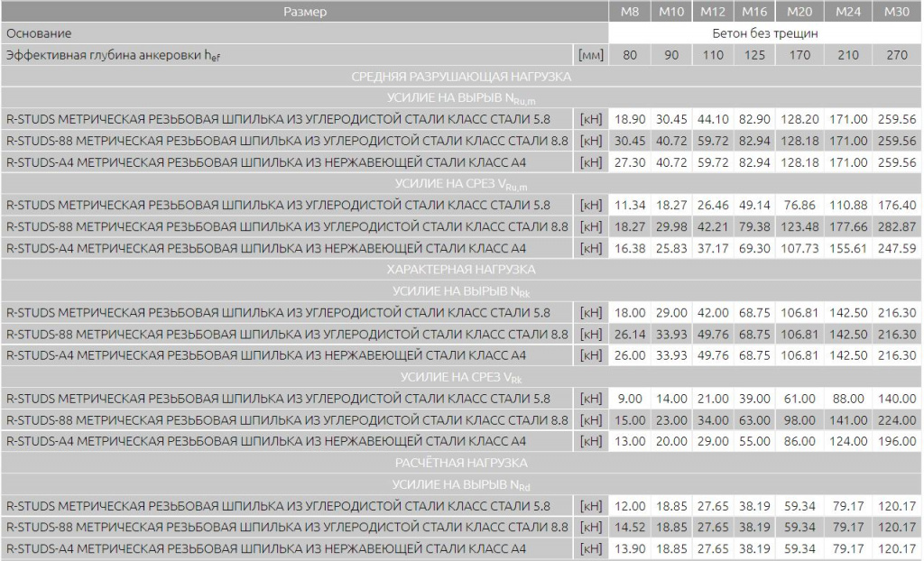Select the value 247.59

click(x=897, y=249)
